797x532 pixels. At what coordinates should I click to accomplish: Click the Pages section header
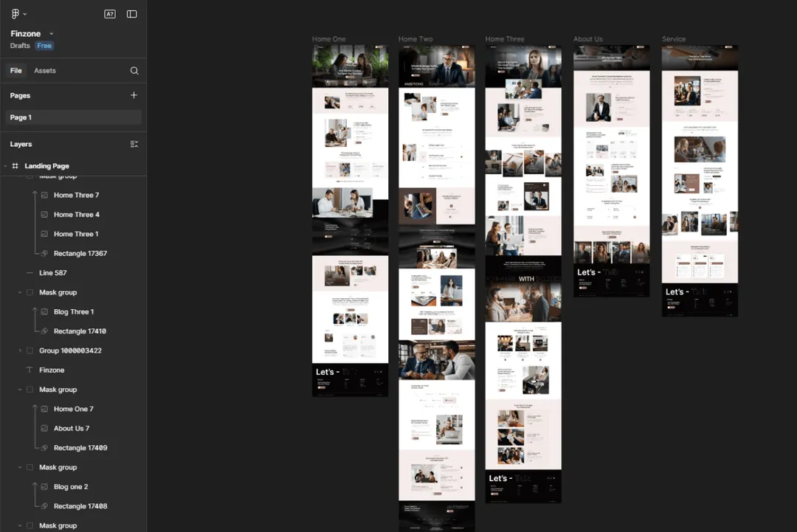(21, 95)
